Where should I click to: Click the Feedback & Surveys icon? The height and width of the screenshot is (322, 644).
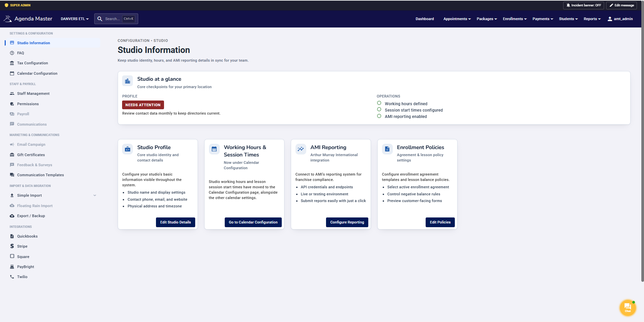click(12, 165)
